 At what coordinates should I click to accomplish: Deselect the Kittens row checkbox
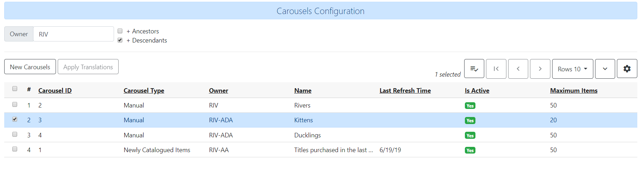tap(15, 119)
